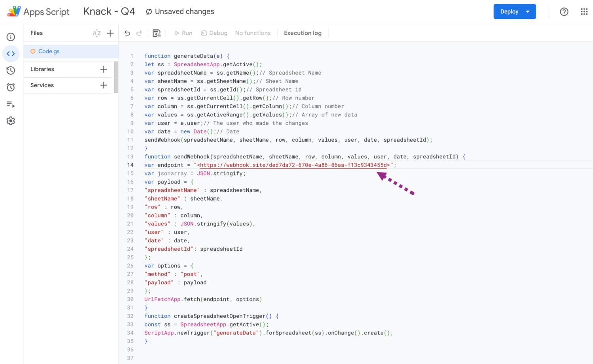The width and height of the screenshot is (593, 364).
Task: Sort files alphabetically with AZ icon
Action: coord(96,33)
